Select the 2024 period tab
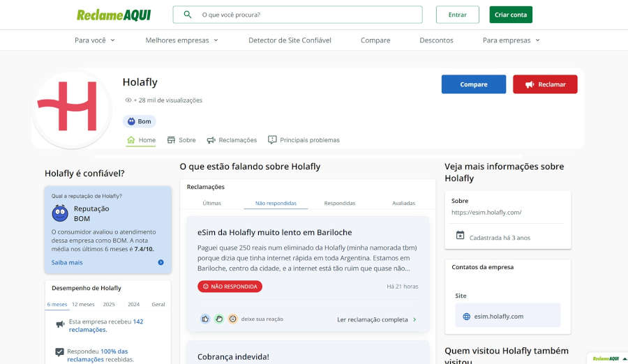 coord(133,304)
